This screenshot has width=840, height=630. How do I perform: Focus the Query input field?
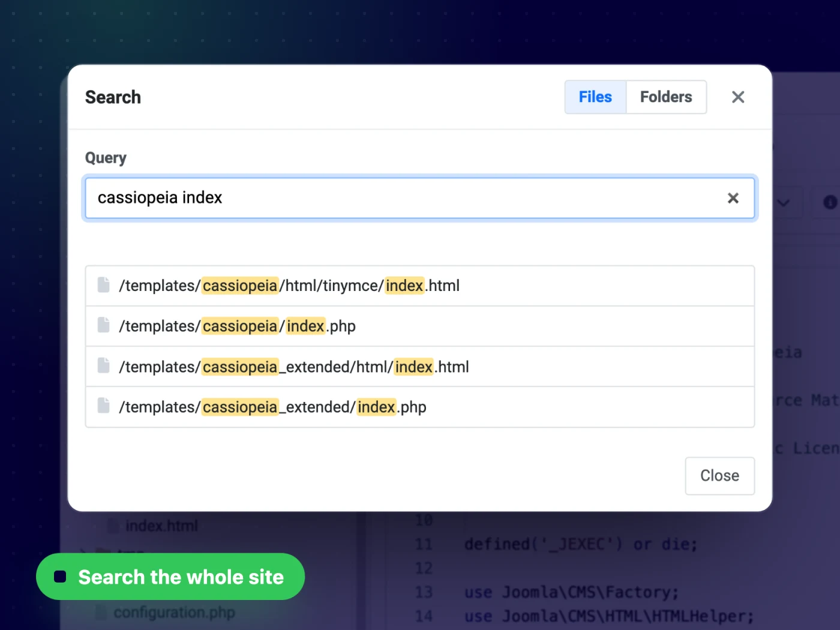pos(420,198)
